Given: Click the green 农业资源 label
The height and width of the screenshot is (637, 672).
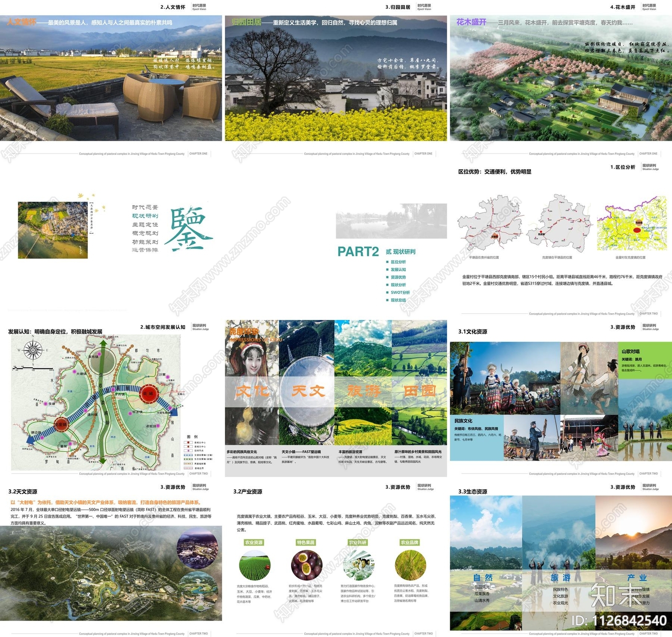Looking at the screenshot, I should pos(254,543).
